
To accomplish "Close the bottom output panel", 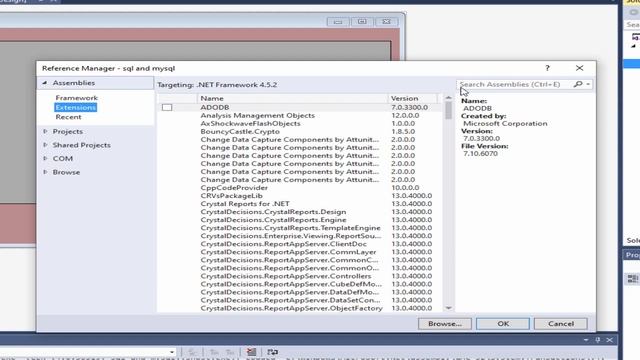I will [609, 340].
